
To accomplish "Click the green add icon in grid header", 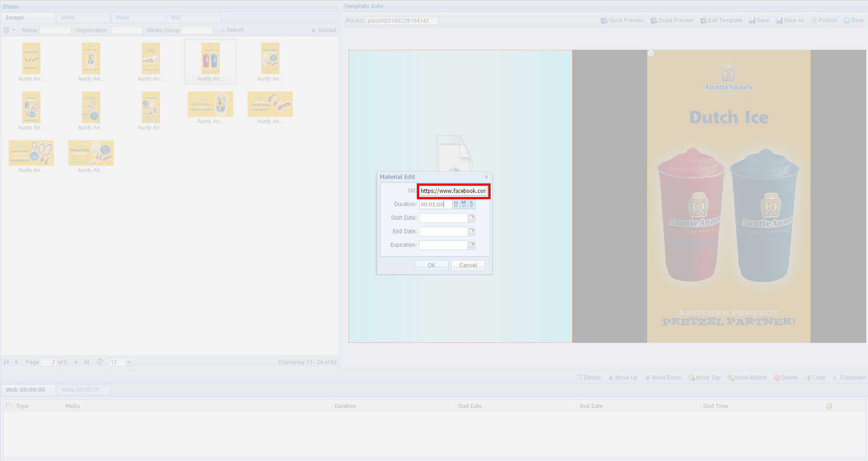I will click(829, 406).
